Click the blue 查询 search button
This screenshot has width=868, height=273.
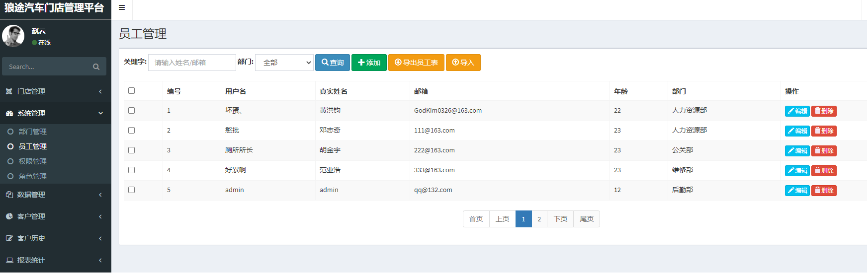333,63
